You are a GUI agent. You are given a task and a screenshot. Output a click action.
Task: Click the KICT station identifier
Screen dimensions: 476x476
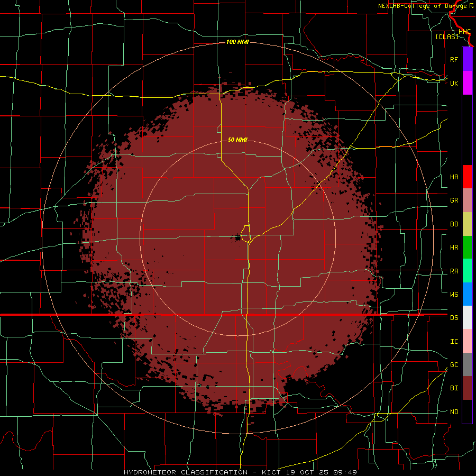[271, 472]
